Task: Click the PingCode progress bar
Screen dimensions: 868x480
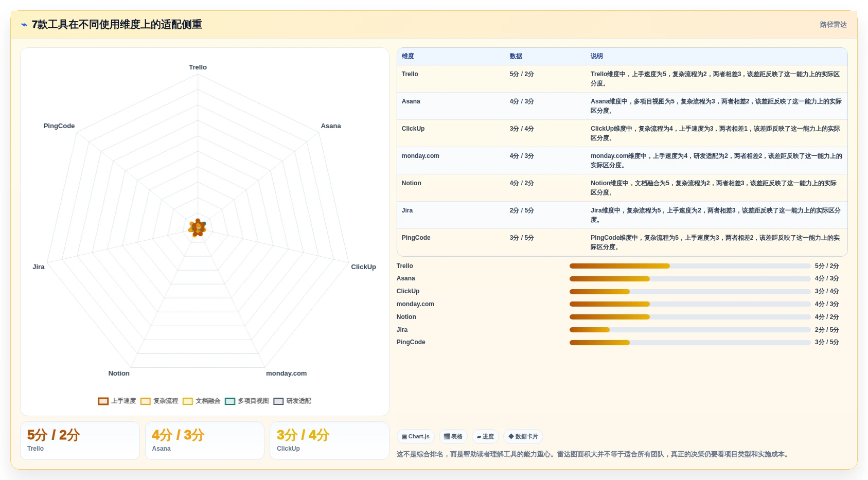Action: click(x=690, y=343)
